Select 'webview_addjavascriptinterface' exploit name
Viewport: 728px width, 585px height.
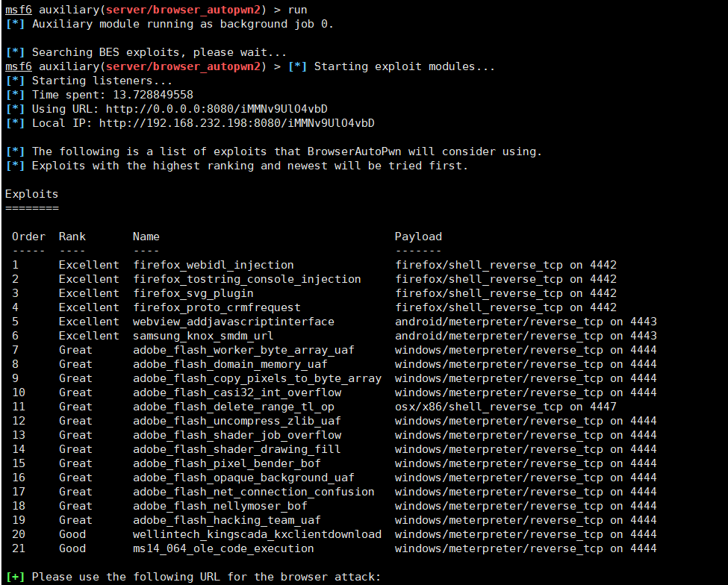click(x=234, y=322)
